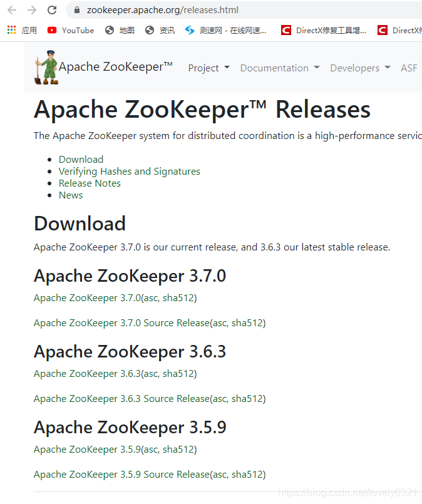Viewport: 422px width, 504px height.
Task: Expand the Project dropdown menu
Action: (x=208, y=68)
